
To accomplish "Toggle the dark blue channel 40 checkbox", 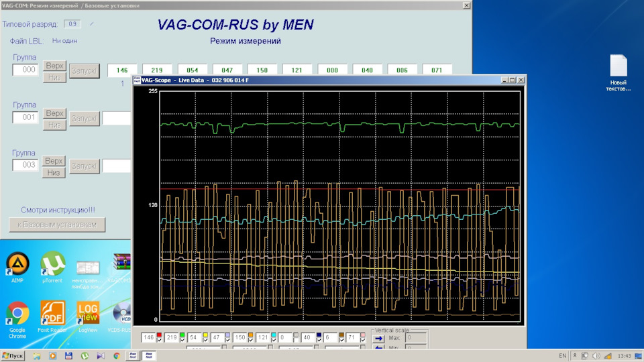I will point(319,341).
